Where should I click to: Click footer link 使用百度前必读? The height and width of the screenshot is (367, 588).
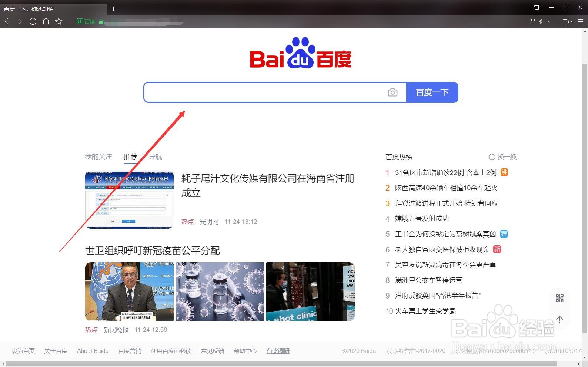point(171,351)
